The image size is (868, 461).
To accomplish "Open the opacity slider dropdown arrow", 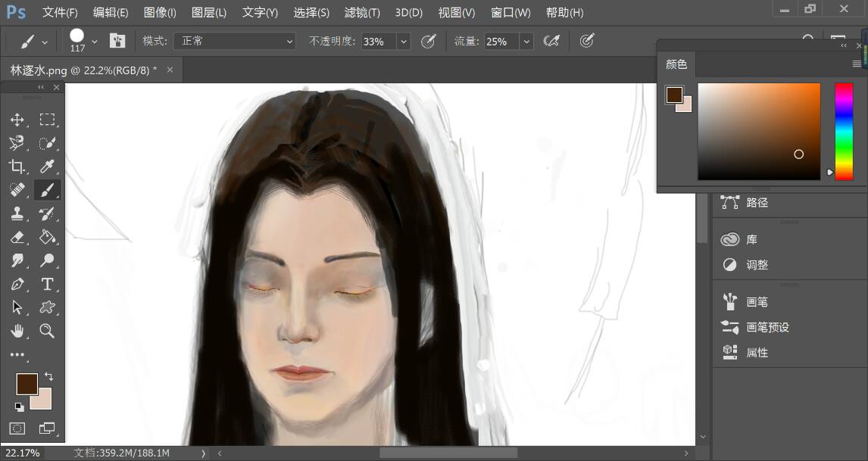I will point(404,42).
